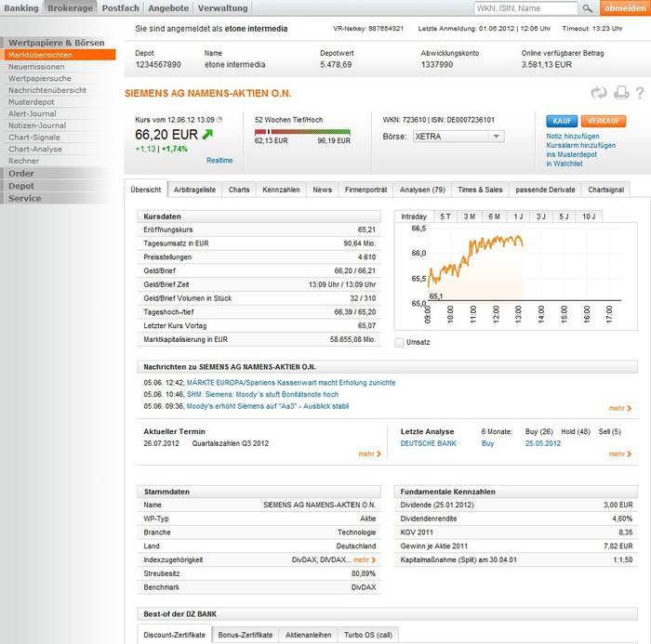This screenshot has width=651, height=644.
Task: Switch to the News tab
Action: [322, 190]
